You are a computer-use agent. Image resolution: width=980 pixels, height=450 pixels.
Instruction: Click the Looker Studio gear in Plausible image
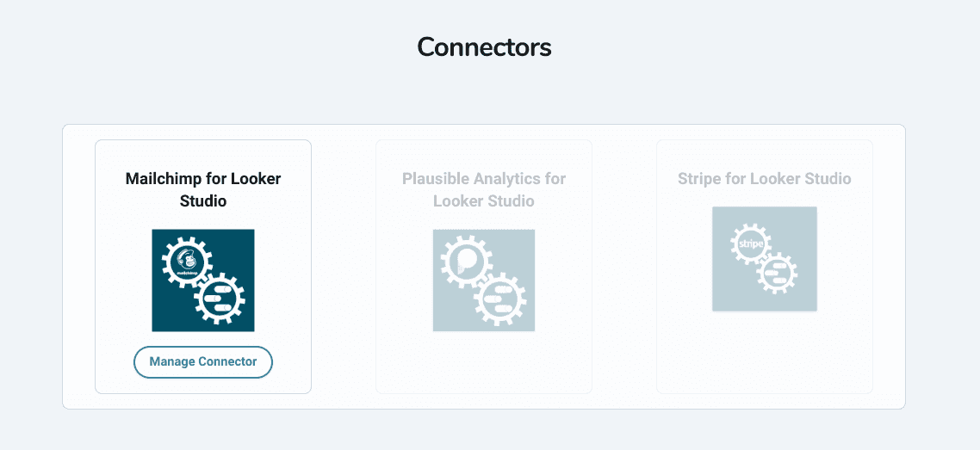(499, 299)
